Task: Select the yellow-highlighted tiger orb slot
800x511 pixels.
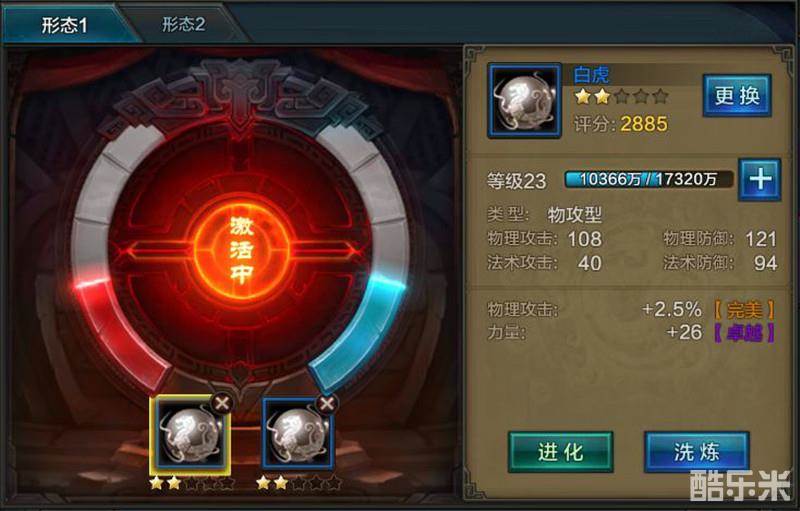Action: tap(190, 435)
